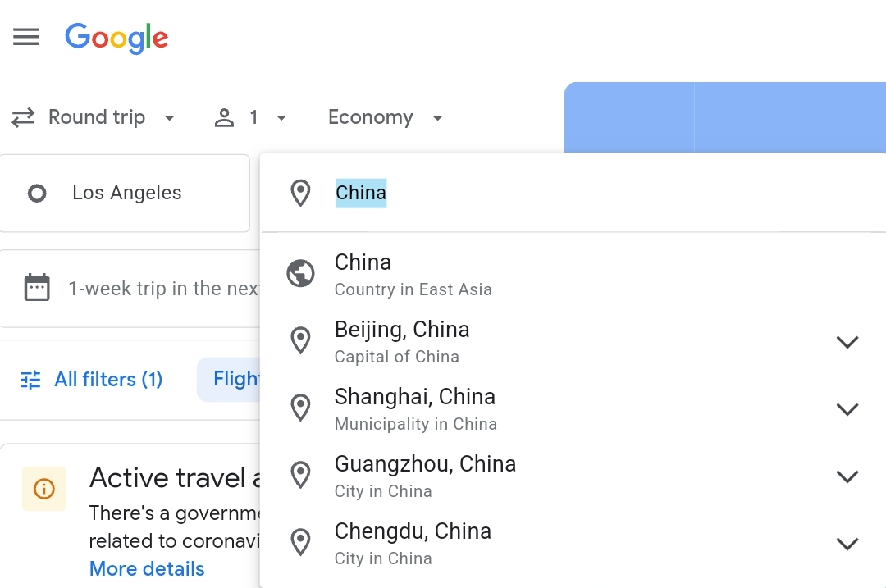Image resolution: width=886 pixels, height=588 pixels.
Task: Expand Beijing, China airport options
Action: coord(847,342)
